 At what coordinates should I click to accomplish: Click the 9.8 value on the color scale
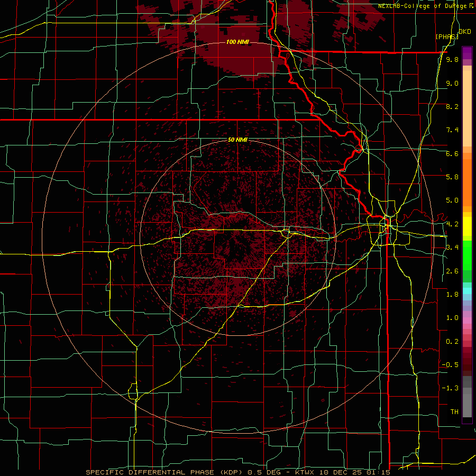(452, 59)
